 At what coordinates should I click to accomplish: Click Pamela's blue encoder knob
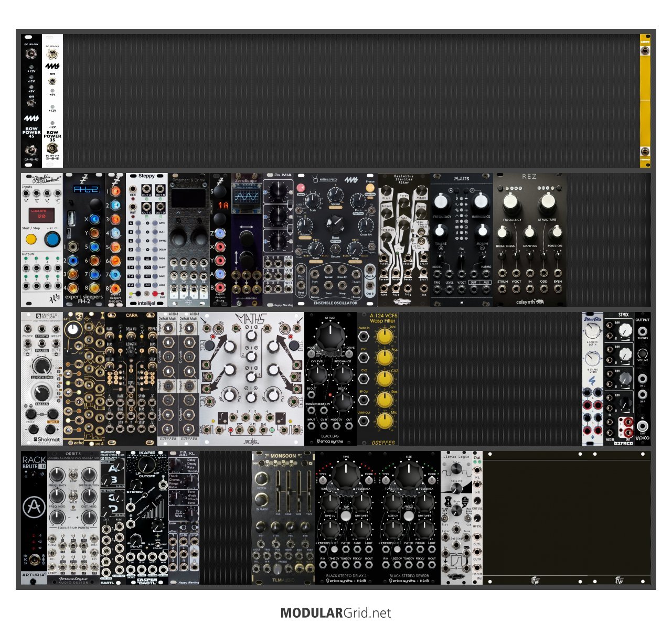52,240
